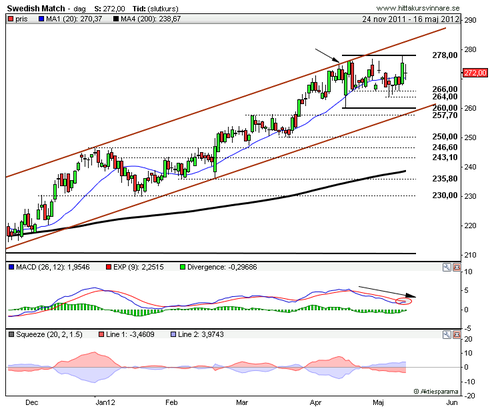
Task: Click the Jan12 month axis label
Action: click(105, 403)
